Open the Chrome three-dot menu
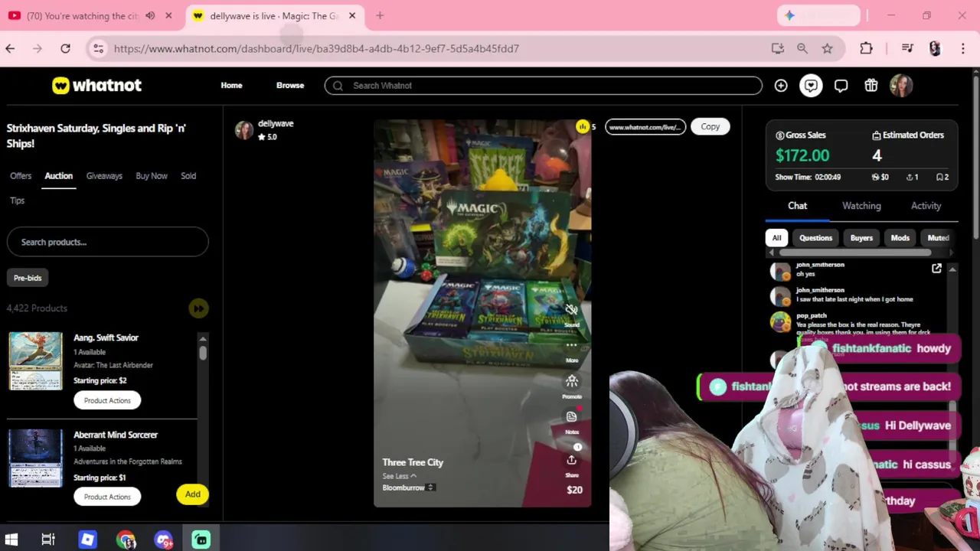 point(962,48)
